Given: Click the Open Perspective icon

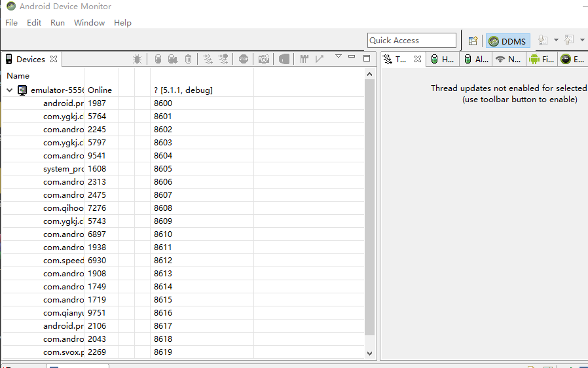Looking at the screenshot, I should click(473, 41).
